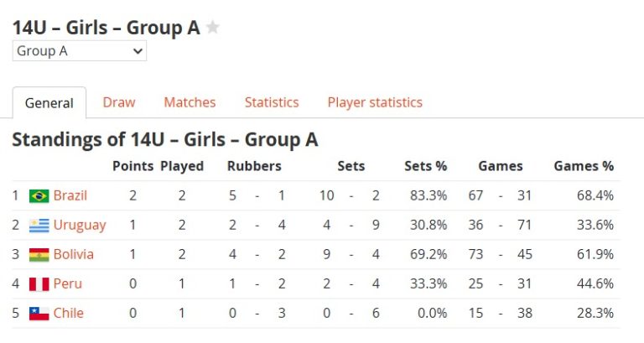Select the Player statistics tab
Viewport: 644px width, 343px height.
[x=375, y=102]
